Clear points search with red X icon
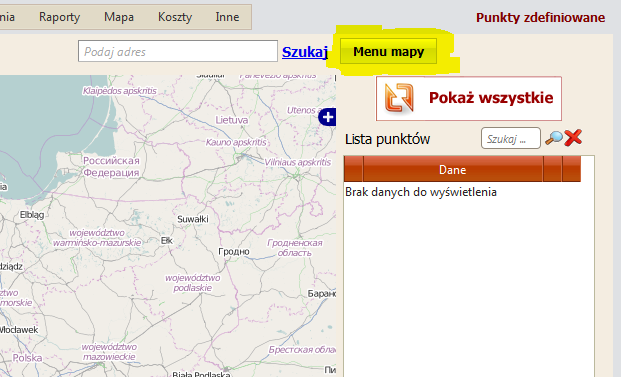Screen dimensions: 621x377 click(573, 138)
